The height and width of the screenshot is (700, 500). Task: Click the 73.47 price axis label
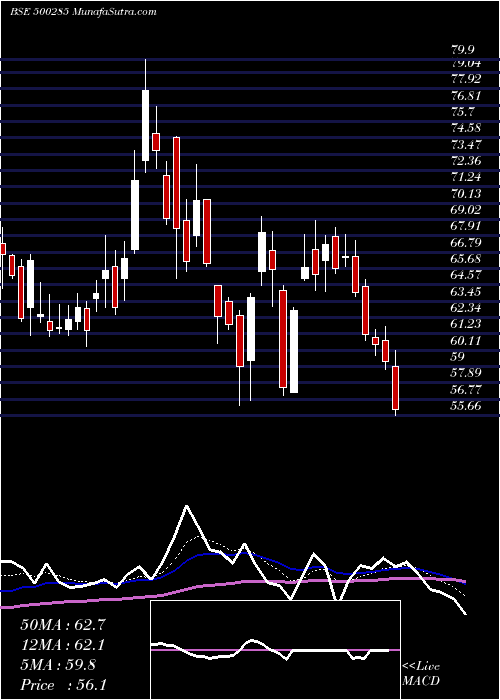(x=467, y=145)
